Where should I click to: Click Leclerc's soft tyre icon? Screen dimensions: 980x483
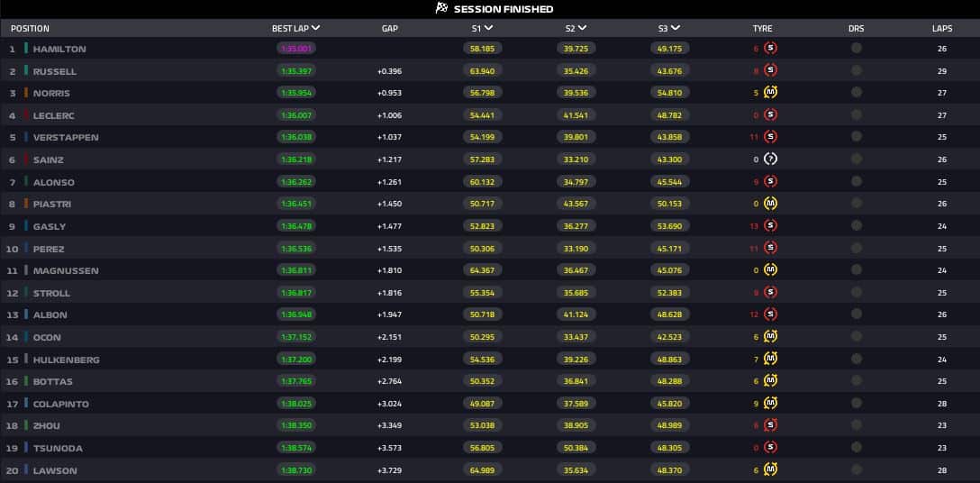click(771, 115)
